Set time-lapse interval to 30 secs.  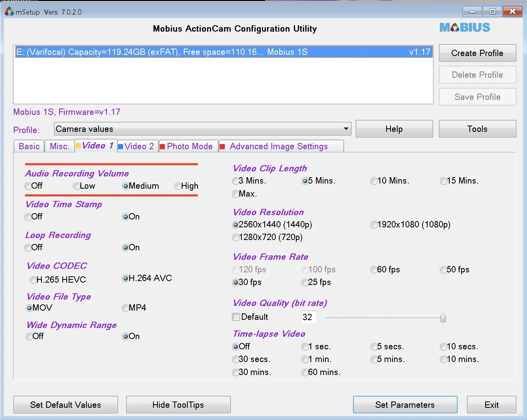point(235,359)
